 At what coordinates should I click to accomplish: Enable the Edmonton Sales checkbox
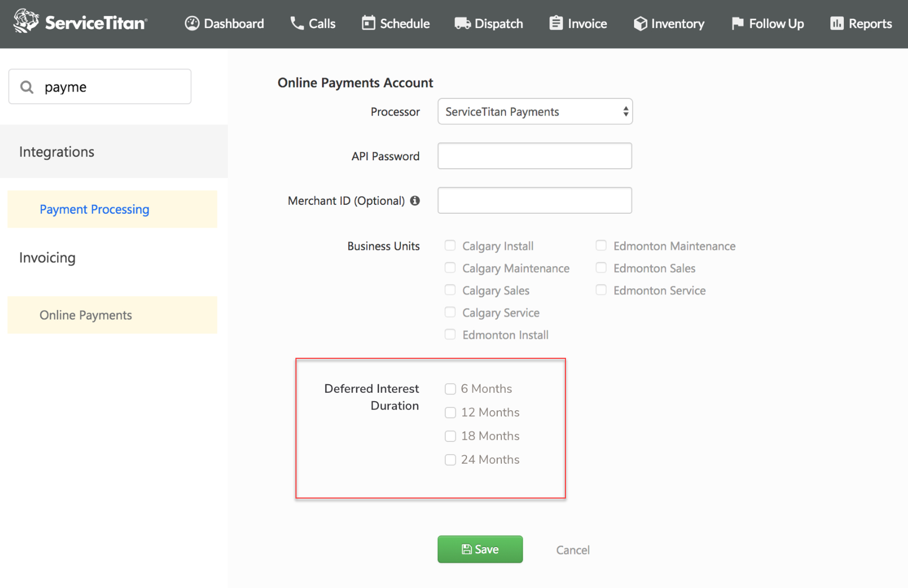coord(601,268)
